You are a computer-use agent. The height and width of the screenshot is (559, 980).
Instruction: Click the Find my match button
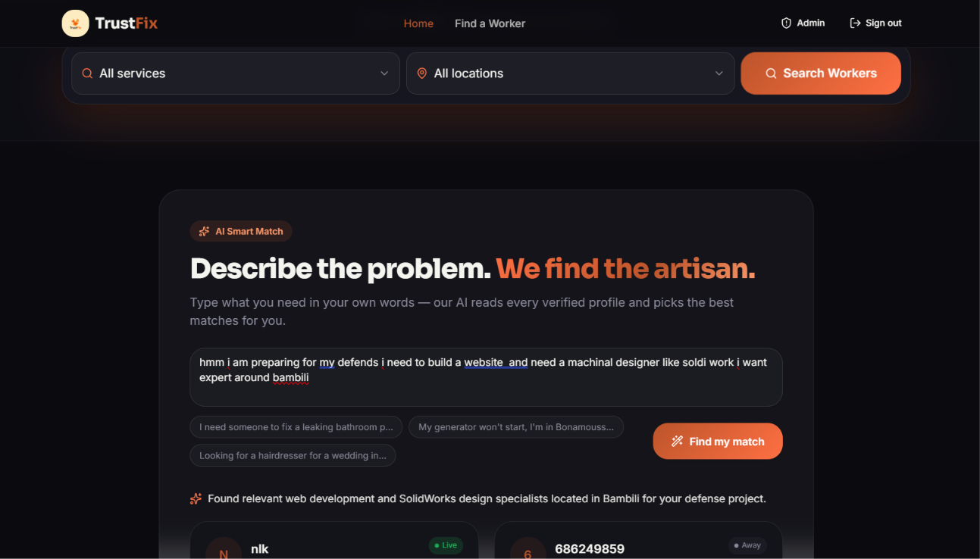718,441
